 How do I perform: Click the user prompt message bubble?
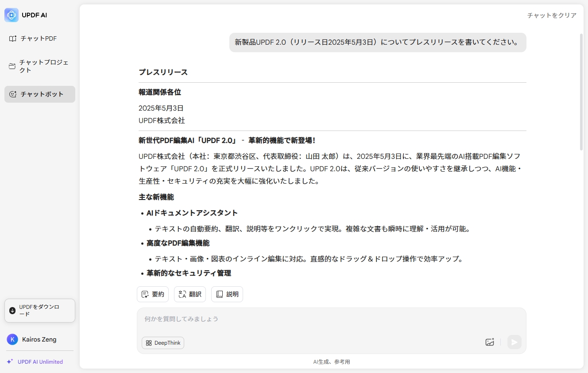pos(378,42)
